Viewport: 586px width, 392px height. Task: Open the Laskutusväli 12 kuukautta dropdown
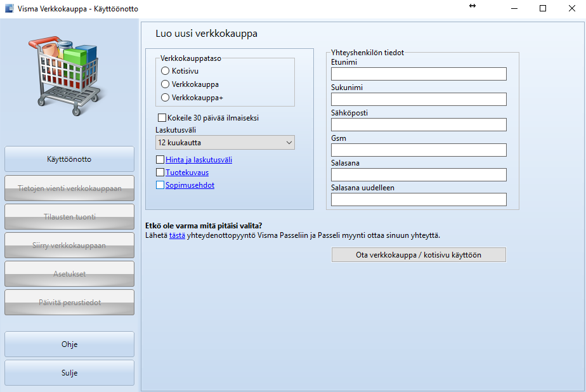tap(225, 142)
